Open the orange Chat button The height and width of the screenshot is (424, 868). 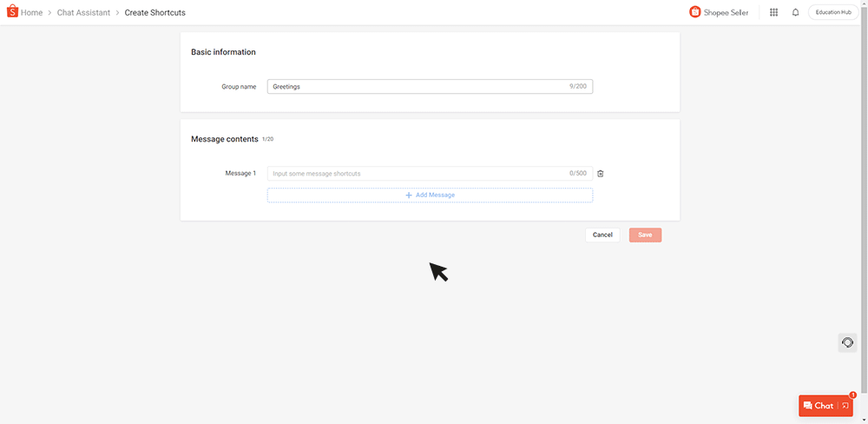click(x=819, y=406)
